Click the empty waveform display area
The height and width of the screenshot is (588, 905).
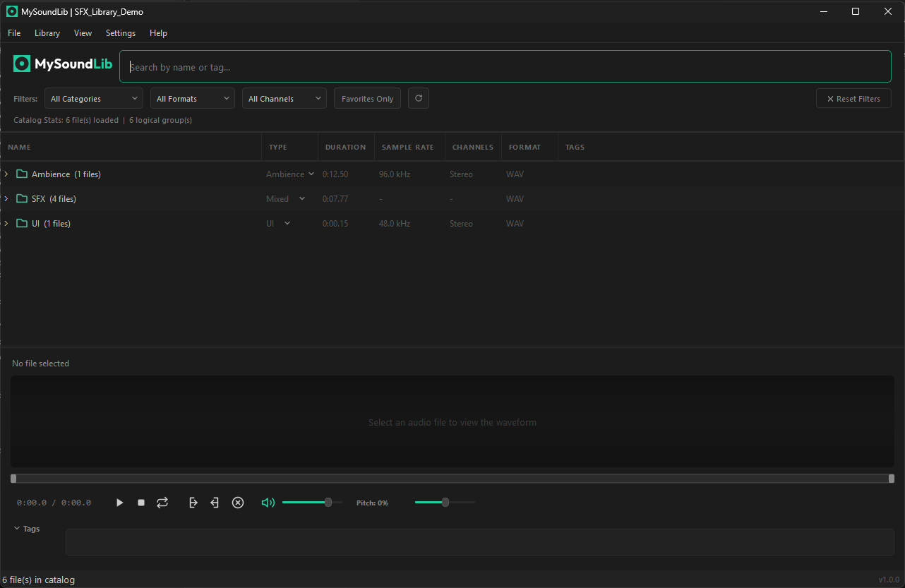click(452, 421)
